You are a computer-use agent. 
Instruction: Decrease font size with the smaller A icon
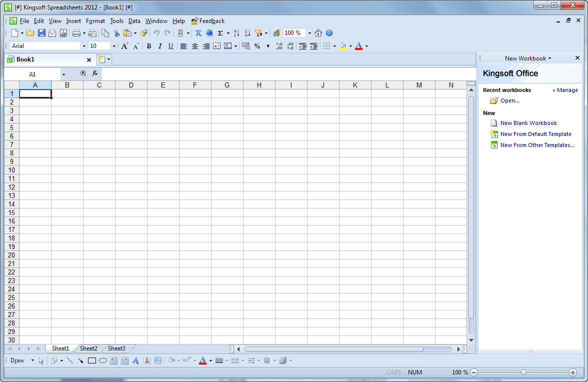point(136,45)
